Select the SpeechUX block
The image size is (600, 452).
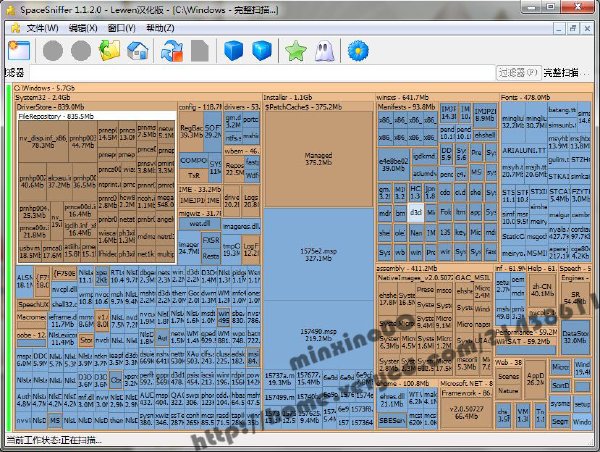(33, 304)
